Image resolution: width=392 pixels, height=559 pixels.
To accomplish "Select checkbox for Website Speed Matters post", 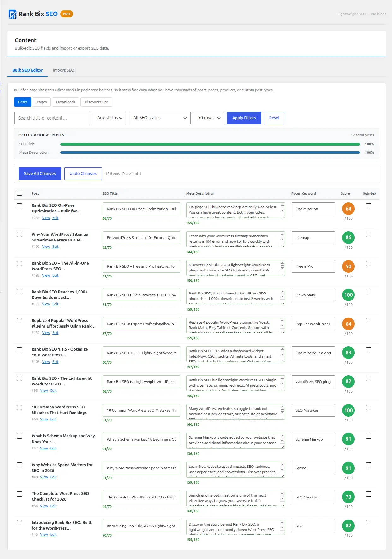I will click(x=20, y=465).
